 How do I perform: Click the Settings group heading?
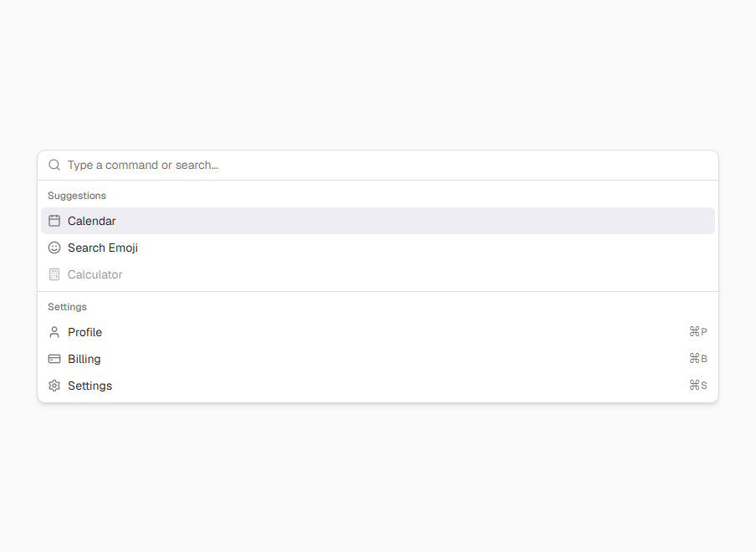pyautogui.click(x=67, y=307)
